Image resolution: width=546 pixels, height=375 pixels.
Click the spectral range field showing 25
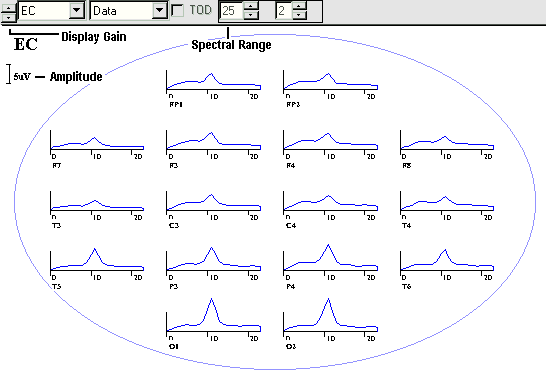pyautogui.click(x=232, y=11)
